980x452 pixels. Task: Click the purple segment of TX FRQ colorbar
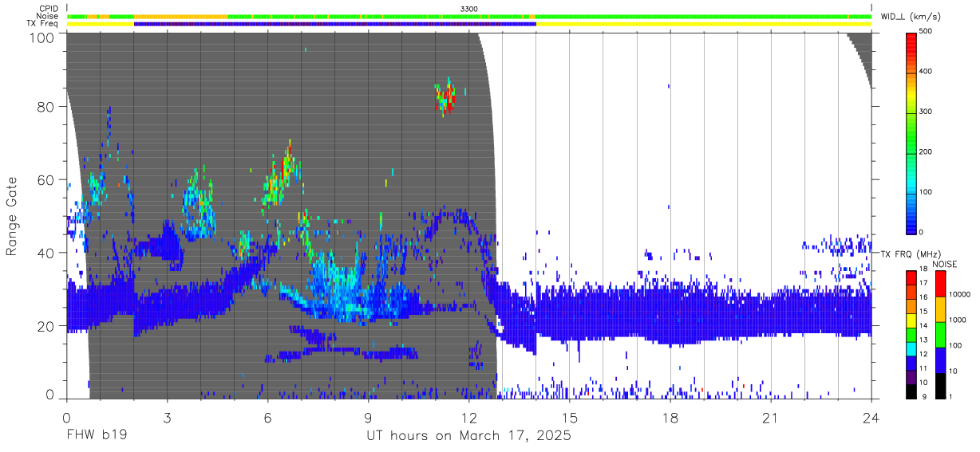912,376
